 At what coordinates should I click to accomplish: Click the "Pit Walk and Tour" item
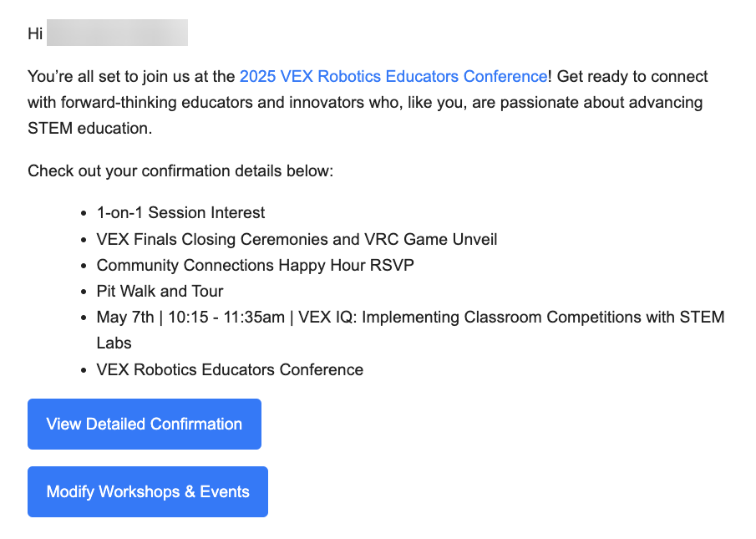[x=160, y=292]
